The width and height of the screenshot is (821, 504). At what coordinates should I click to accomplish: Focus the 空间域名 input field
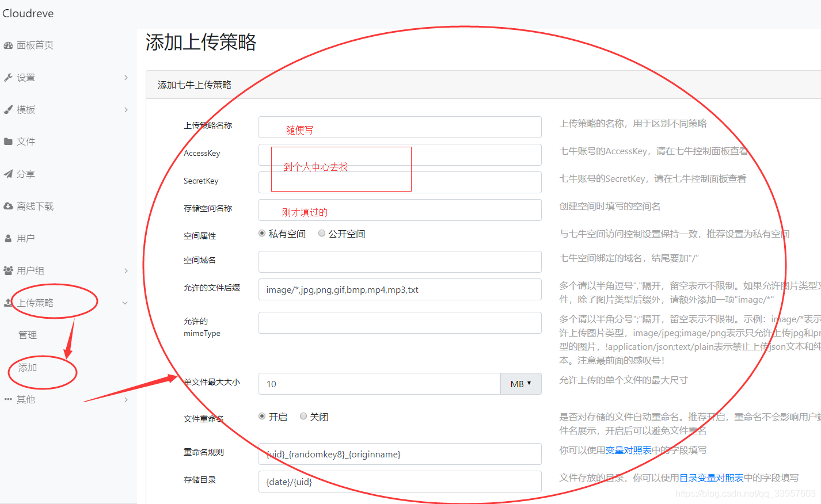(x=400, y=262)
